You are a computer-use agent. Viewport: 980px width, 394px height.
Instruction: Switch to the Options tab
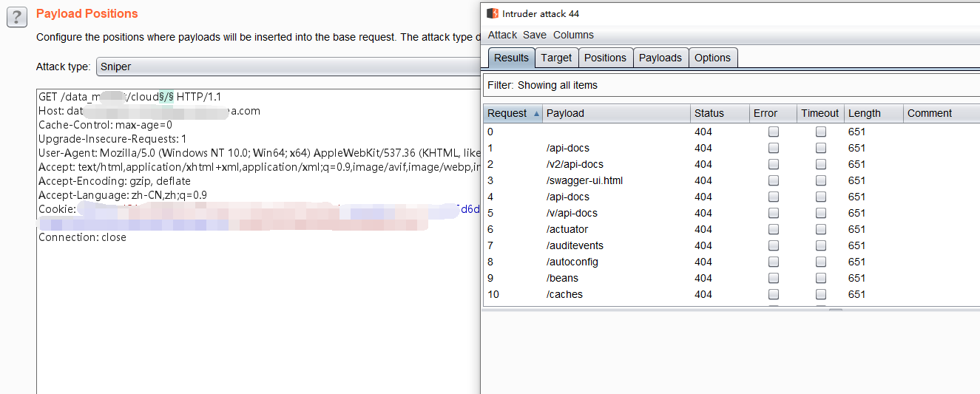point(713,58)
